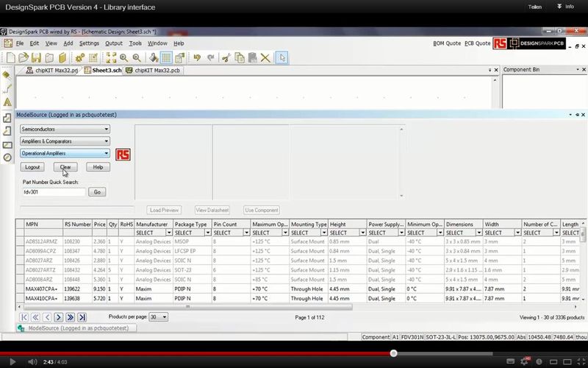Viewport: 588px width, 368px height.
Task: Delete with the X toolbar icon
Action: click(265, 57)
